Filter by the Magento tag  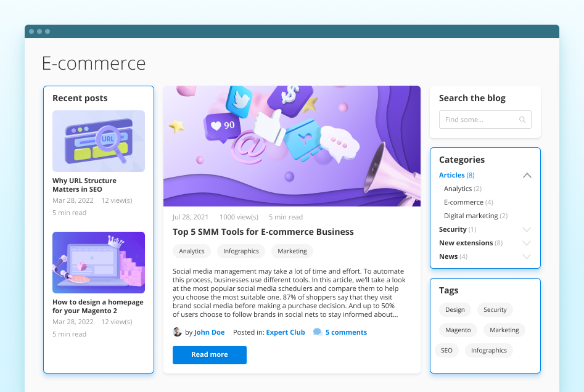tap(458, 330)
